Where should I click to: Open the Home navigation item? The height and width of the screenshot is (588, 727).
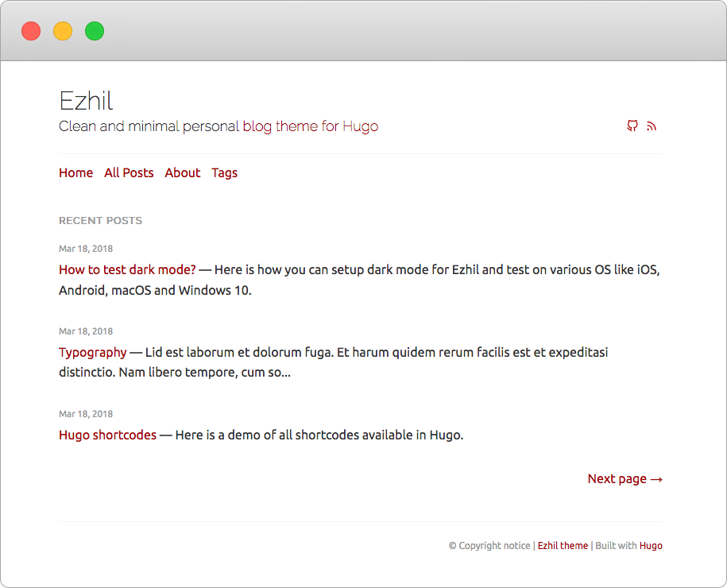[x=75, y=172]
